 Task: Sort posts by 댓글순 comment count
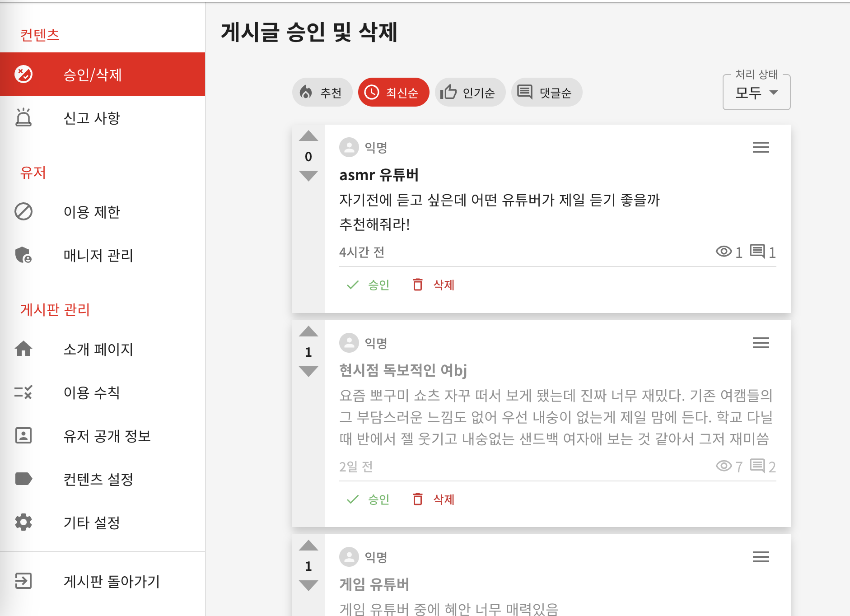[546, 93]
